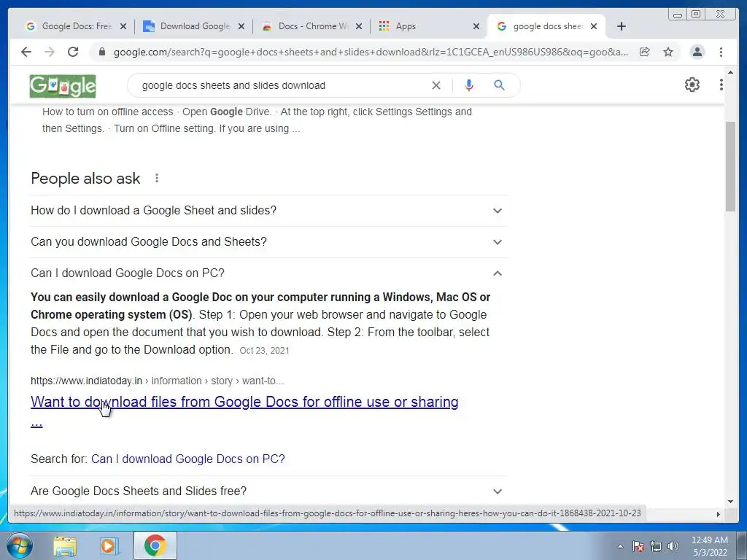Open the Google apps dots menu

pos(721,85)
